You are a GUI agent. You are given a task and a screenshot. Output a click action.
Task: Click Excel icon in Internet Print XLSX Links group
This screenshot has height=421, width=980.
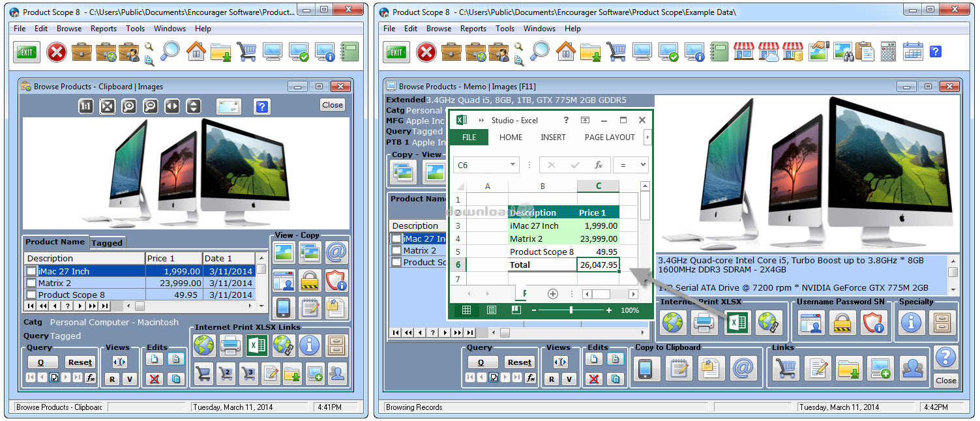coord(256,344)
